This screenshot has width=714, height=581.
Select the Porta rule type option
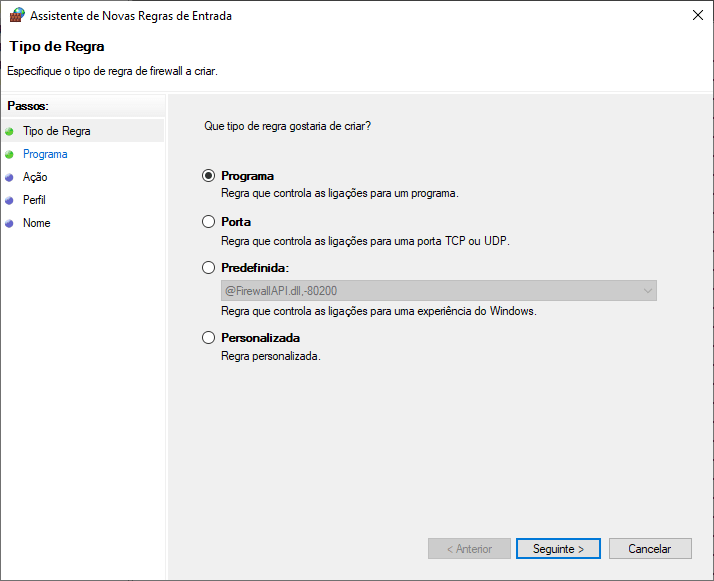coord(208,222)
